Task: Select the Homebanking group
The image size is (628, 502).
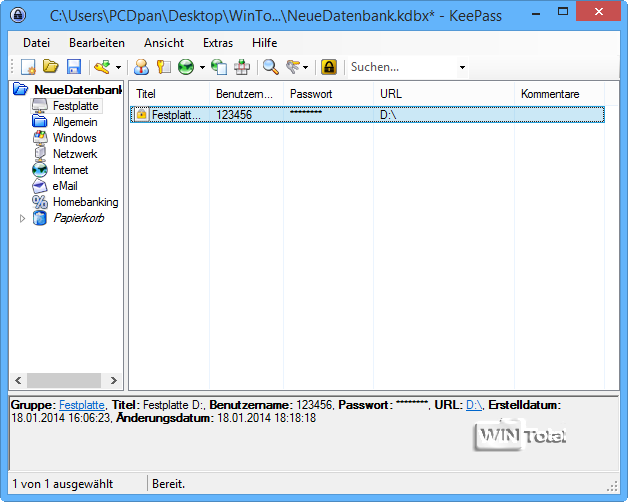Action: pos(86,202)
